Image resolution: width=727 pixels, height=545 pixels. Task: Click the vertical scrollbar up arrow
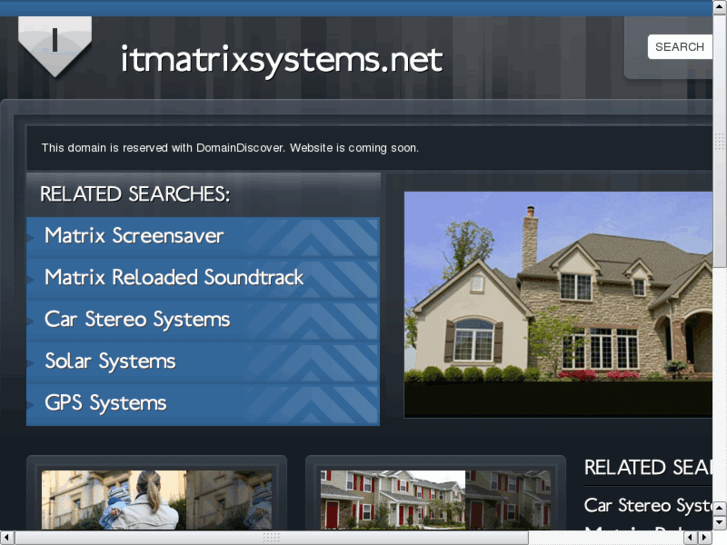[x=720, y=6]
